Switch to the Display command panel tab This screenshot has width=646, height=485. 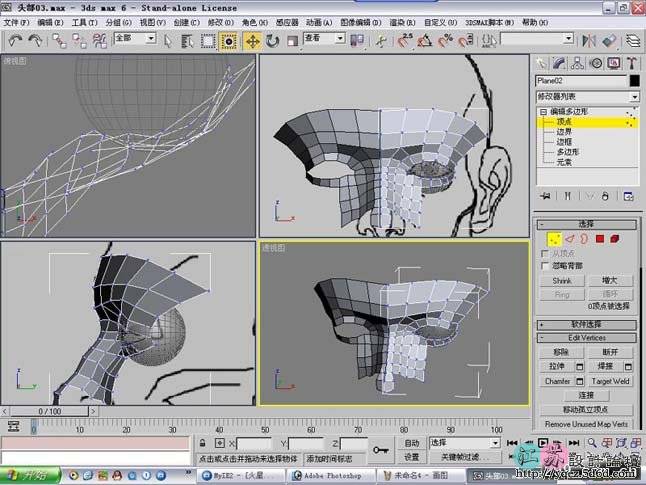pyautogui.click(x=614, y=63)
